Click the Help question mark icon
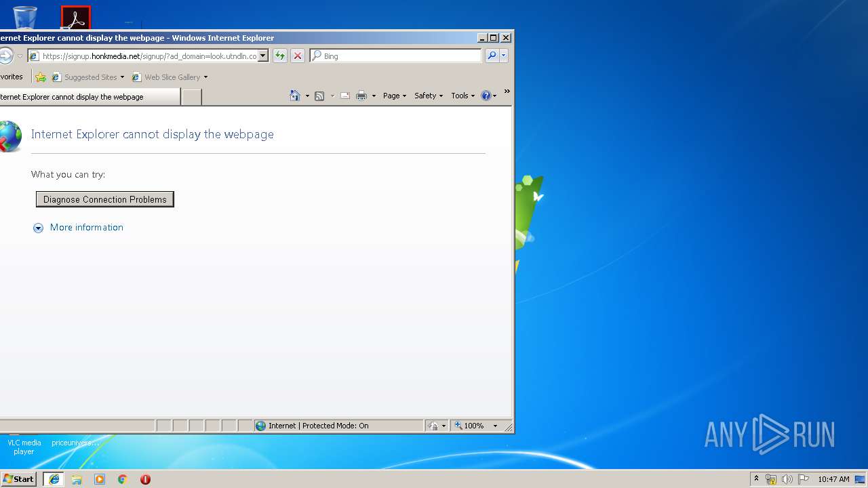The image size is (868, 488). pos(486,96)
